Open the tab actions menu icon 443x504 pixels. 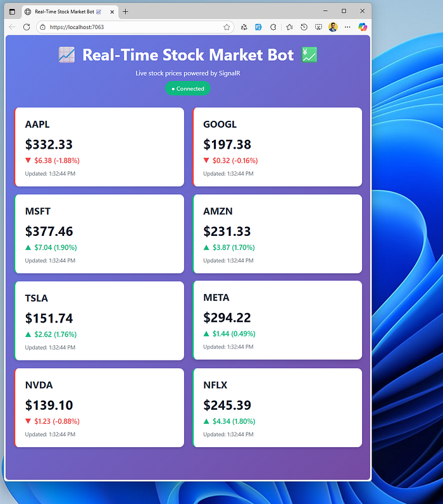(12, 11)
